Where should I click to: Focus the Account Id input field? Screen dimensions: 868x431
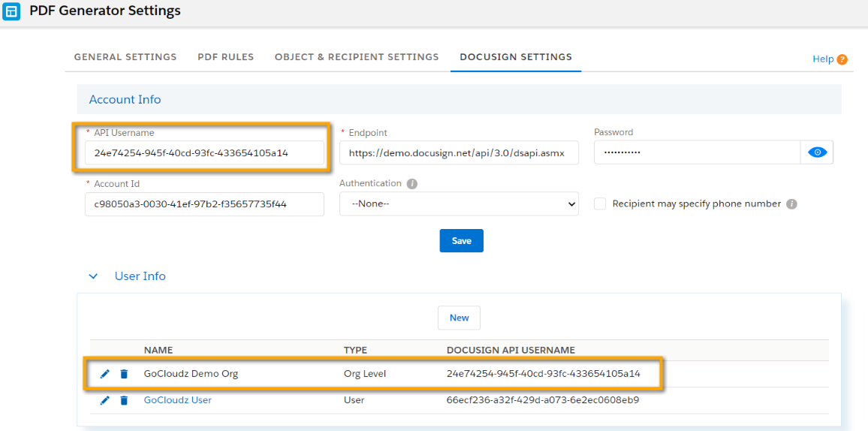(x=204, y=203)
